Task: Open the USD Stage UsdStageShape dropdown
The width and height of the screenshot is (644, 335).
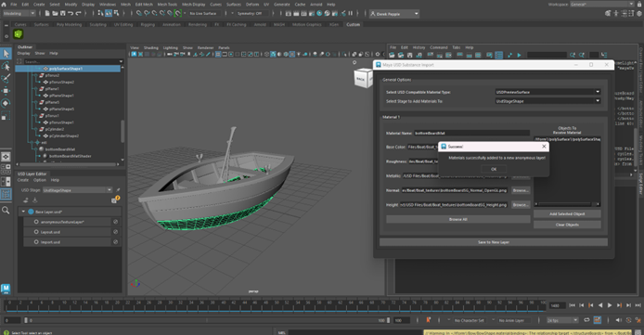Action: (77, 190)
